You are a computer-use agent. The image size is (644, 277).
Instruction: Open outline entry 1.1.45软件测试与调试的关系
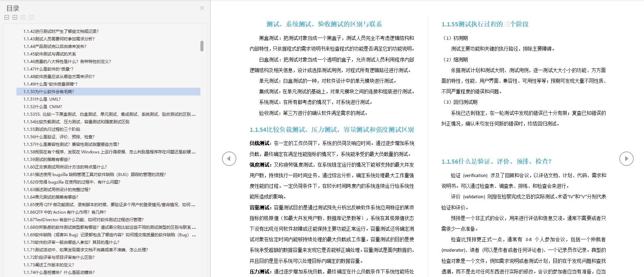click(50, 54)
